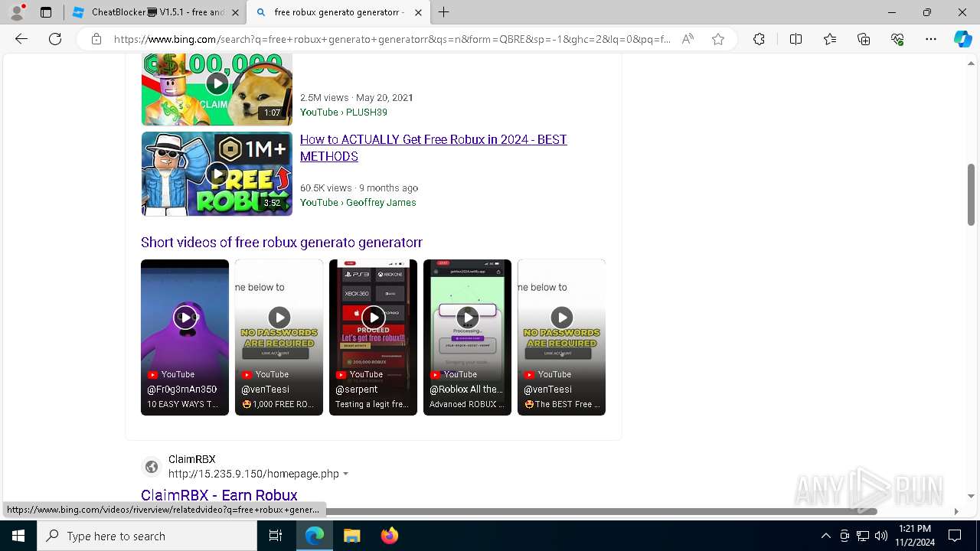Screen dimensions: 980x551
Task: Switch to the CheatBlocker V1.5.1 tab
Action: (155, 12)
